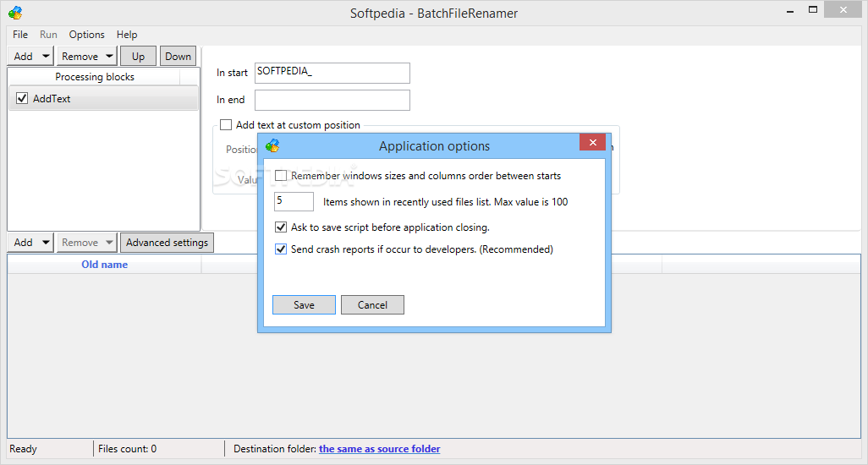Click the Processing blocks column header
This screenshot has height=465, width=868.
coord(95,77)
